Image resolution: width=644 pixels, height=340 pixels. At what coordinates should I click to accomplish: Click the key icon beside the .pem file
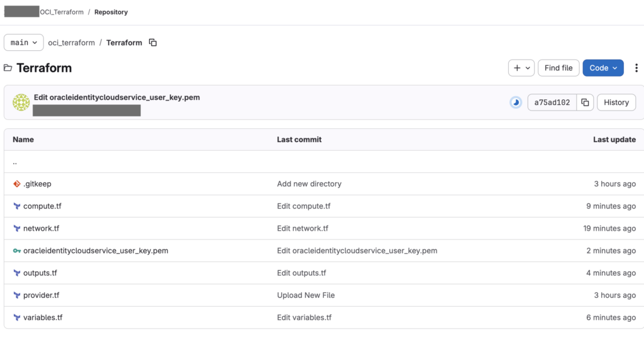pos(17,251)
